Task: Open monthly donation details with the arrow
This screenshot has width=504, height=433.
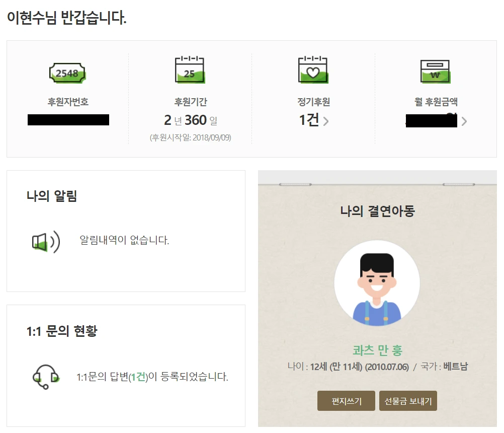Action: click(x=463, y=121)
